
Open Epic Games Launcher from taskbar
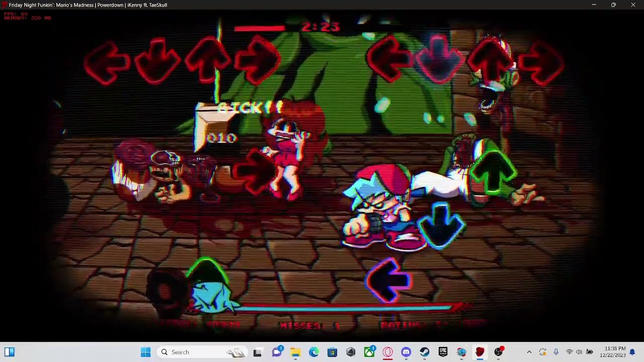tap(443, 352)
